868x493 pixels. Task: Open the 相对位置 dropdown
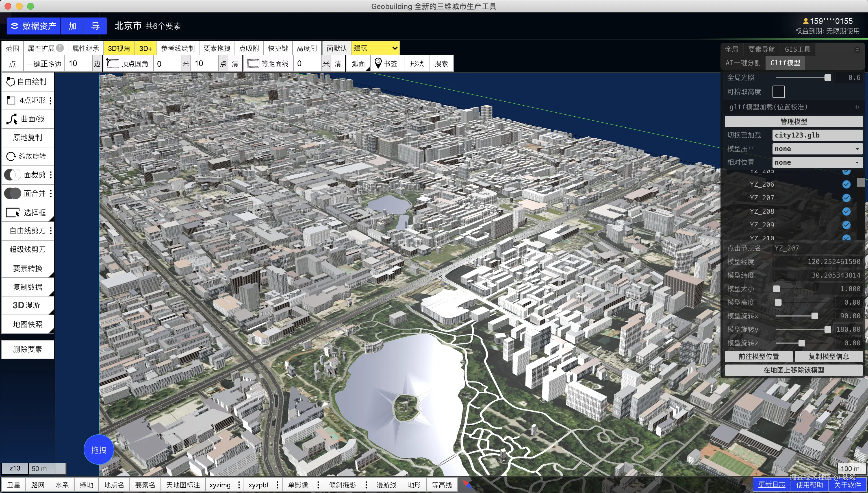point(817,162)
